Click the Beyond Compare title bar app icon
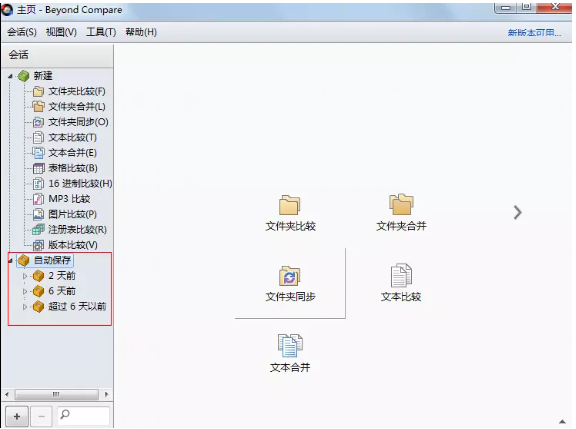 tap(7, 10)
